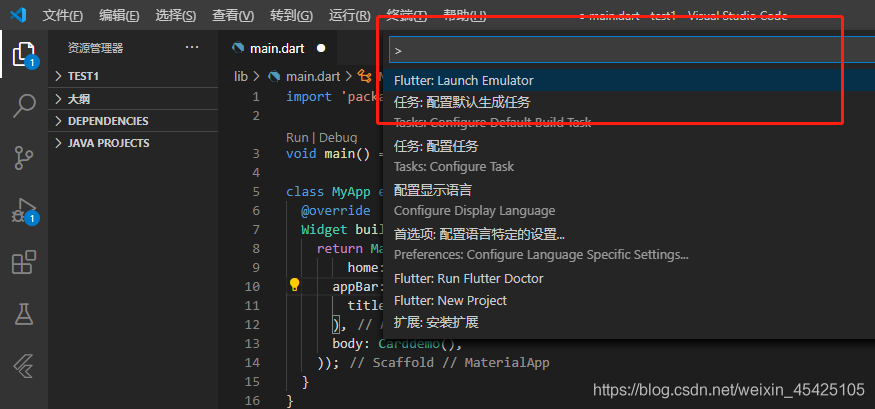Click the lightbulb quick fix icon

(294, 286)
